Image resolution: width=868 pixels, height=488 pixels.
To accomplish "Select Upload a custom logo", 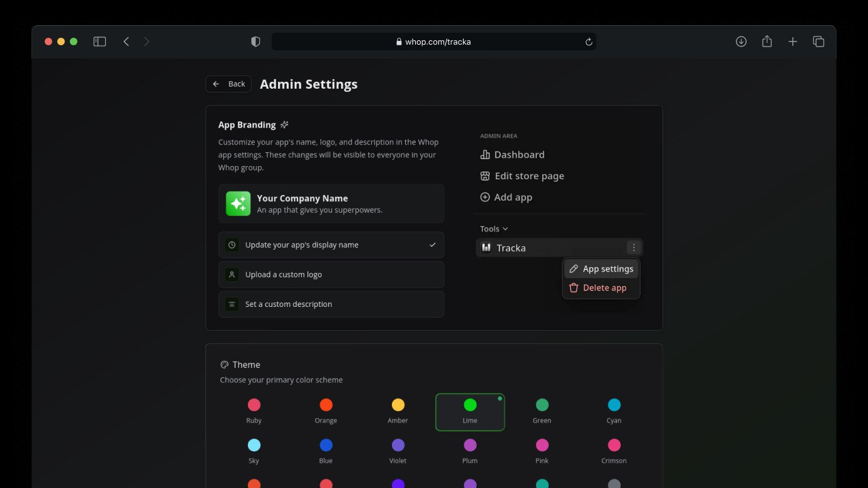I will [331, 274].
